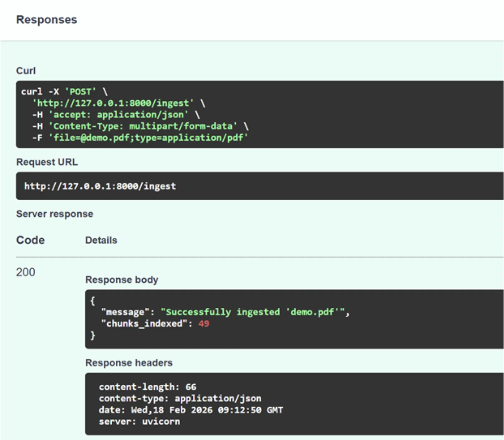Click the Response body label

(122, 280)
